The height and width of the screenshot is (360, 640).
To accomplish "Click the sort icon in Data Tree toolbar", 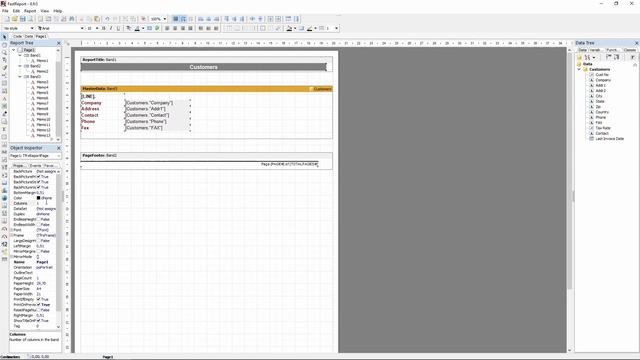I will coord(587,57).
